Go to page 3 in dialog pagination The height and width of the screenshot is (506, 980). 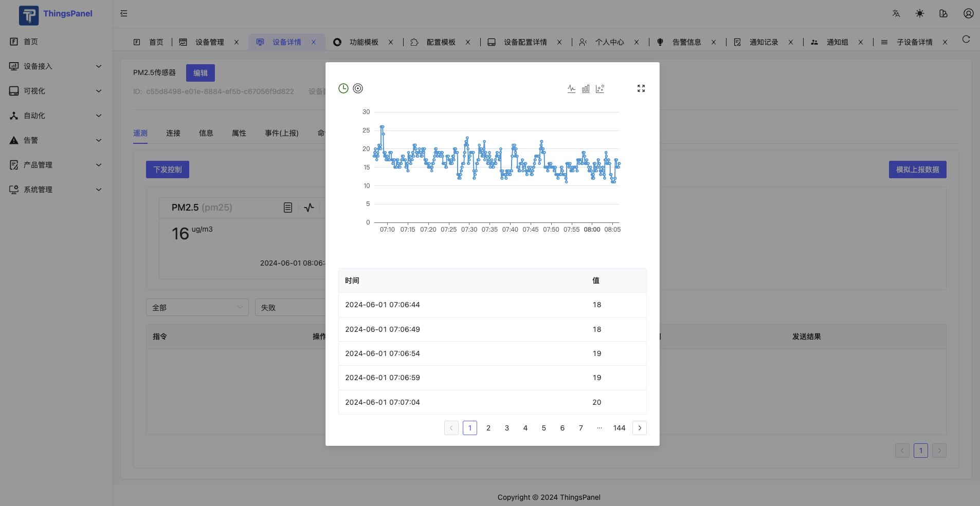click(507, 428)
